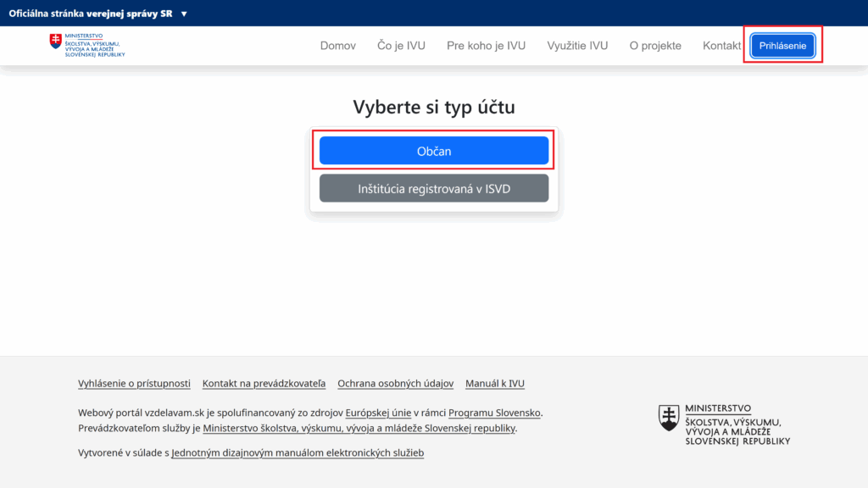Open the Ochrana osobných údajov link
868x488 pixels.
[395, 383]
